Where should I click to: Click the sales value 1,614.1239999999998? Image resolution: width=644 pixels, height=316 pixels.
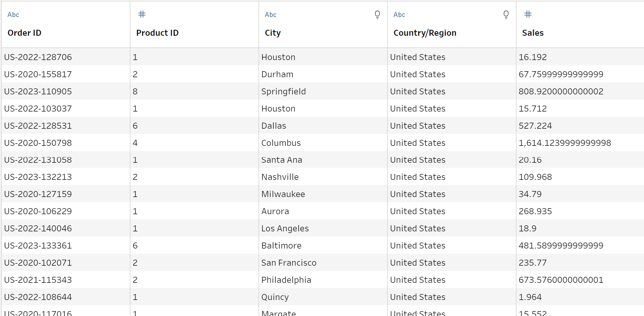click(x=565, y=143)
